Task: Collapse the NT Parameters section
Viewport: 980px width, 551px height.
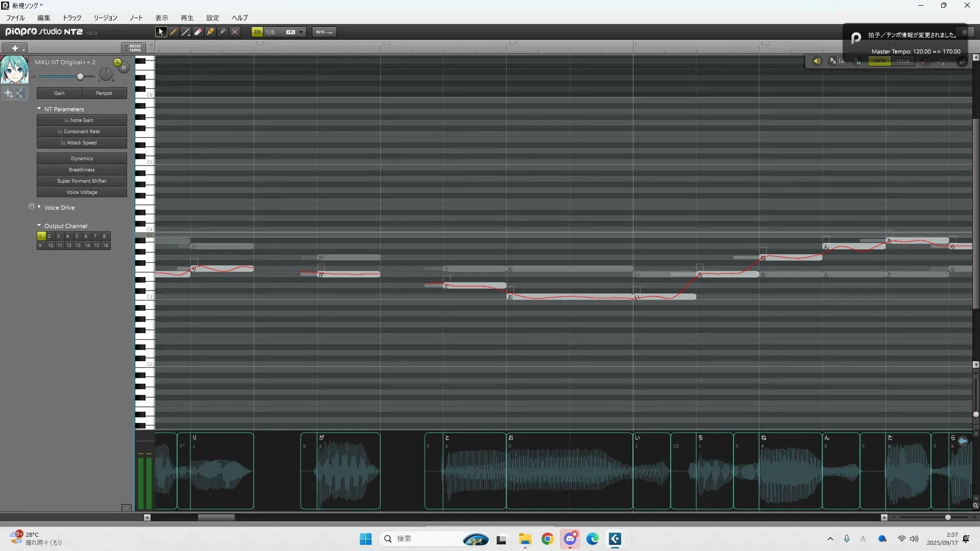Action: tap(39, 109)
